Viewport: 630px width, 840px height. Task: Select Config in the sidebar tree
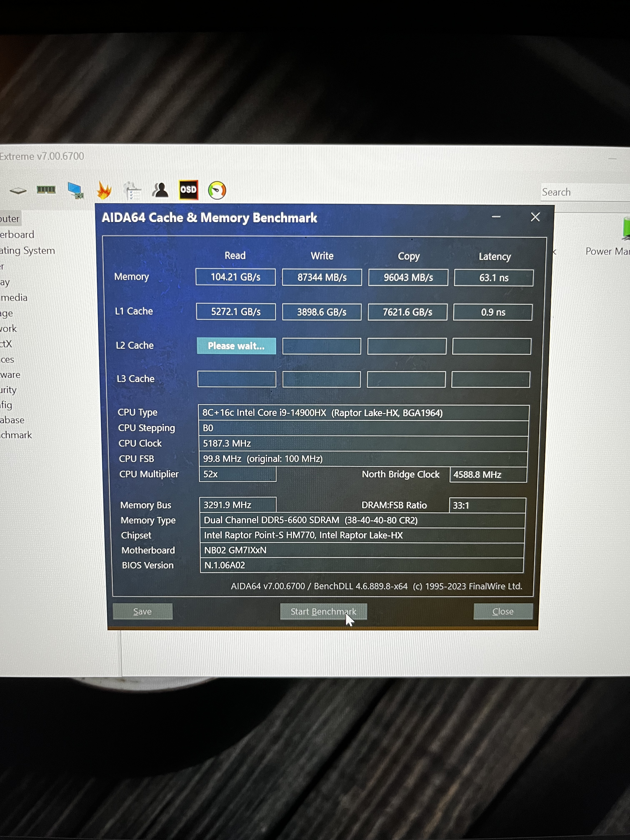[6, 405]
